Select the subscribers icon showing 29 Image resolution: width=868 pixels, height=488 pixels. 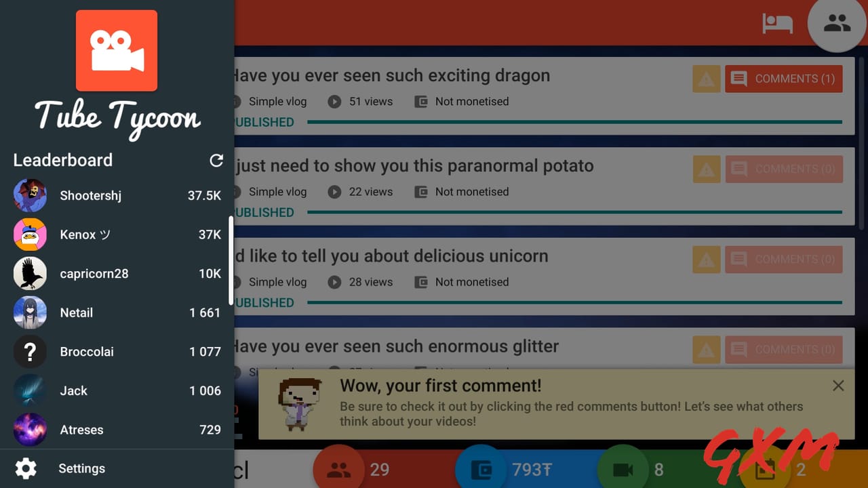[x=339, y=470]
